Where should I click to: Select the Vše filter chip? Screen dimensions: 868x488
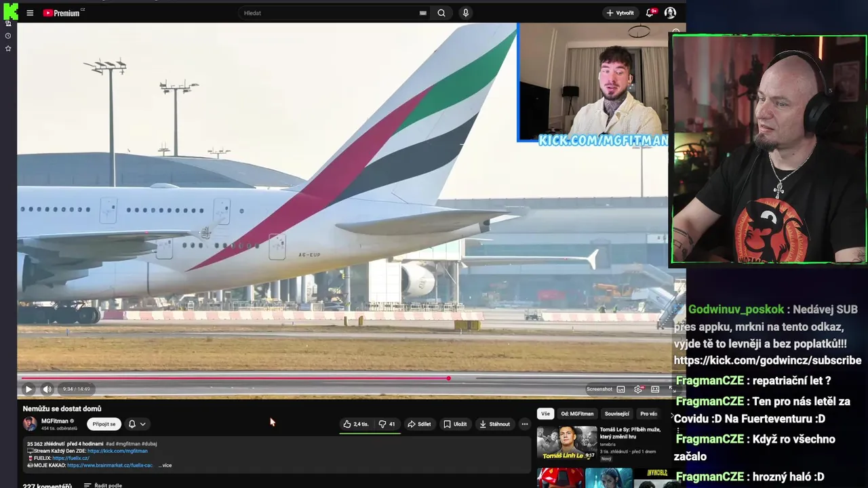[545, 413]
